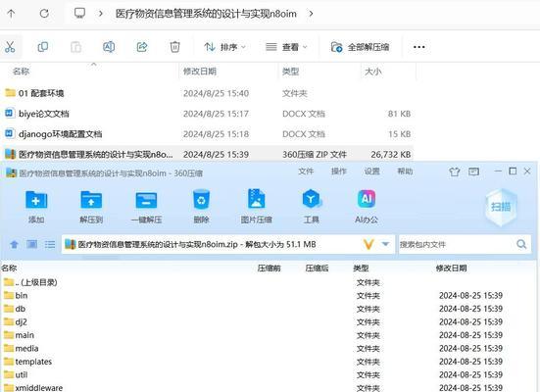The image size is (540, 392).
Task: Click the 全部解压缩 button
Action: (x=361, y=47)
